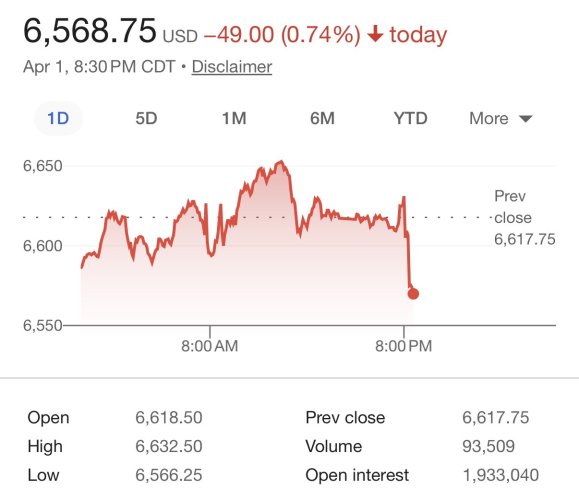Viewport: 579px width, 500px height.
Task: Click the current price 6,568.75
Action: (90, 31)
